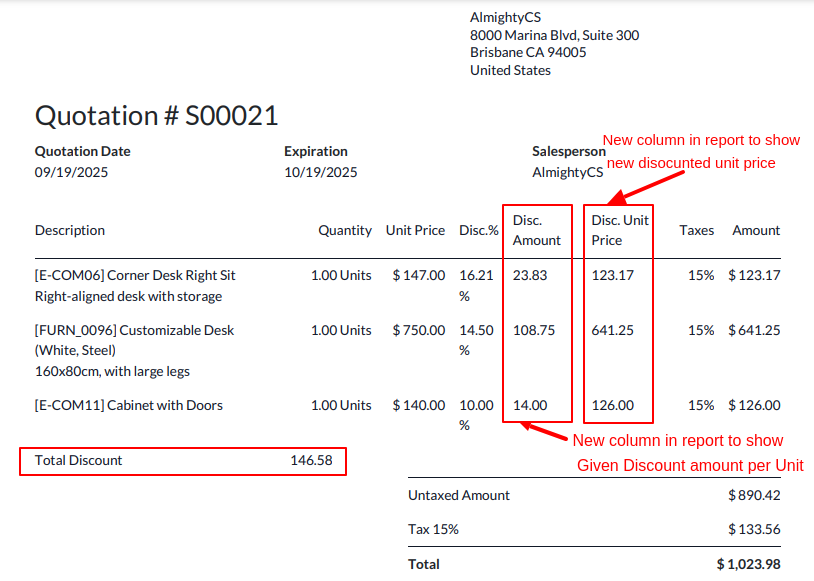Click the final Total $ 1,023.98
Viewport: 814px width, 581px height.
coord(748,564)
